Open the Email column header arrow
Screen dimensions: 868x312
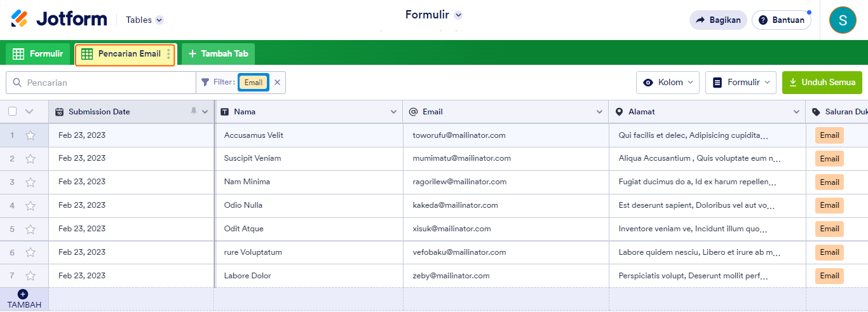coord(599,112)
